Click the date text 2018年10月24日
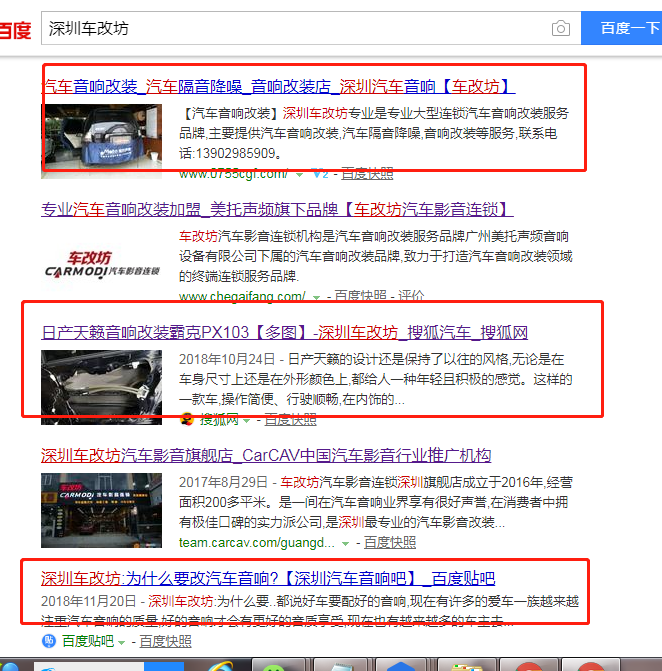 click(227, 359)
